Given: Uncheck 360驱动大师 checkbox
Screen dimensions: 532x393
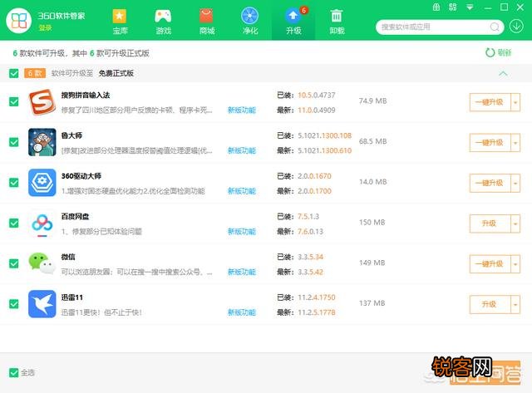Looking at the screenshot, I should tap(14, 183).
